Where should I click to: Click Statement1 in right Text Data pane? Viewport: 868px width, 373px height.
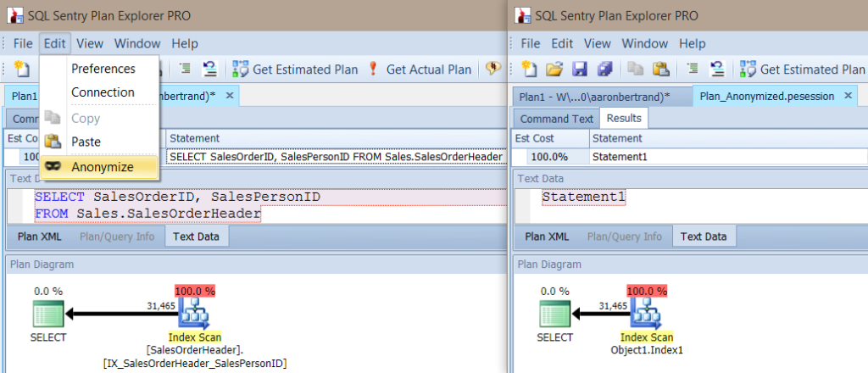click(583, 197)
